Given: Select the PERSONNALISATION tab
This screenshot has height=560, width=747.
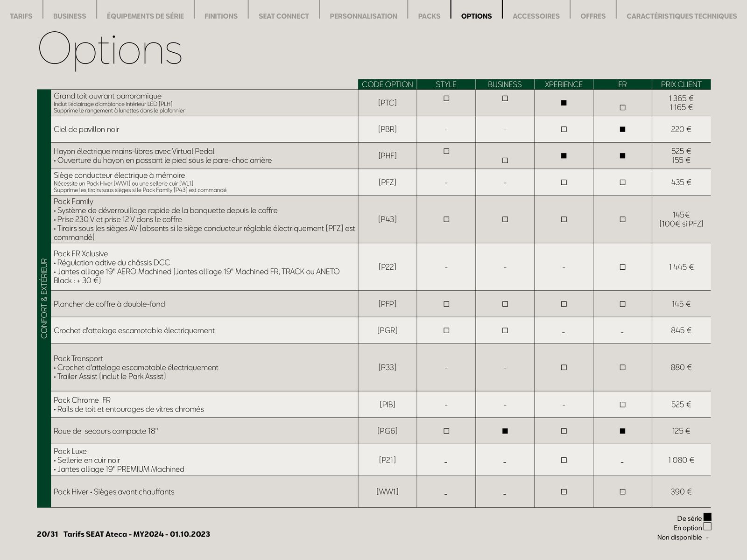Looking at the screenshot, I should (363, 16).
